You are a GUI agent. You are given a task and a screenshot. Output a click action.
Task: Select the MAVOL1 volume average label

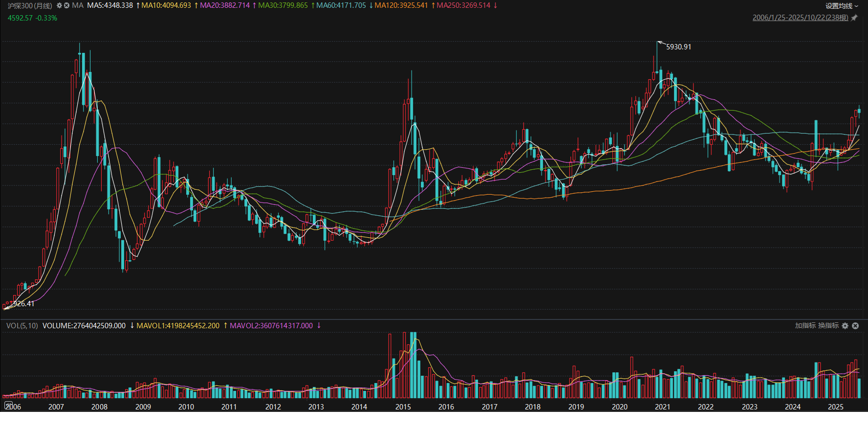tap(178, 326)
